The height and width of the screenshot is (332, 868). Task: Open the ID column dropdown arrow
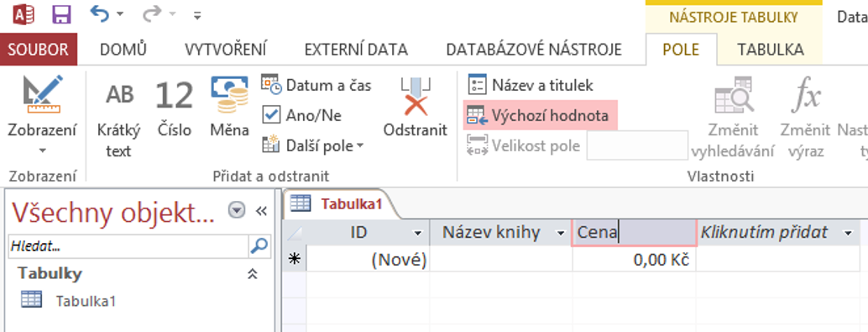tap(418, 234)
